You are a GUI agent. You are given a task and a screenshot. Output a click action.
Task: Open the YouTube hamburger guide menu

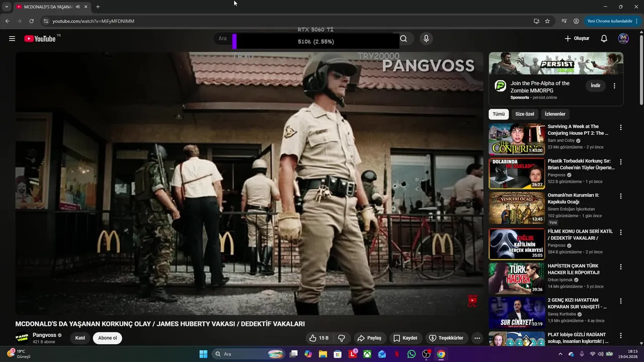tap(12, 38)
